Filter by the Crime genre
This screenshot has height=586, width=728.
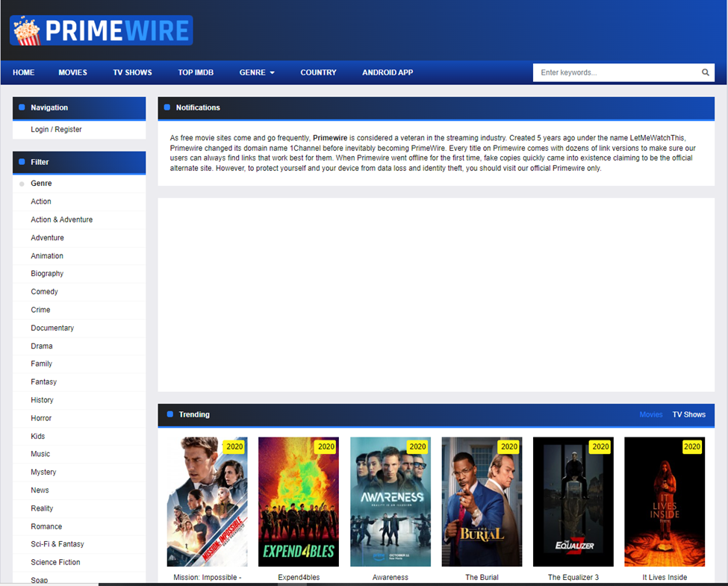40,310
